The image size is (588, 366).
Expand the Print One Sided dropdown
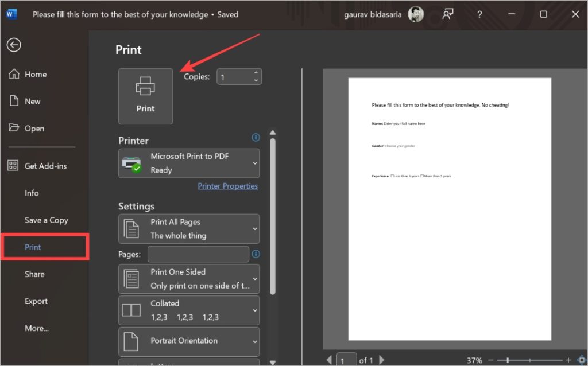coord(189,279)
